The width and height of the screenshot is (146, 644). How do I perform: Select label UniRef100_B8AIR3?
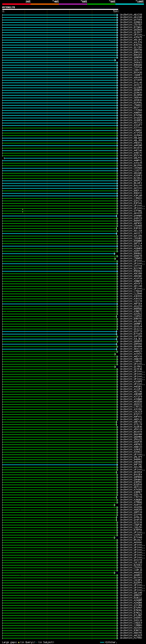(131, 55)
